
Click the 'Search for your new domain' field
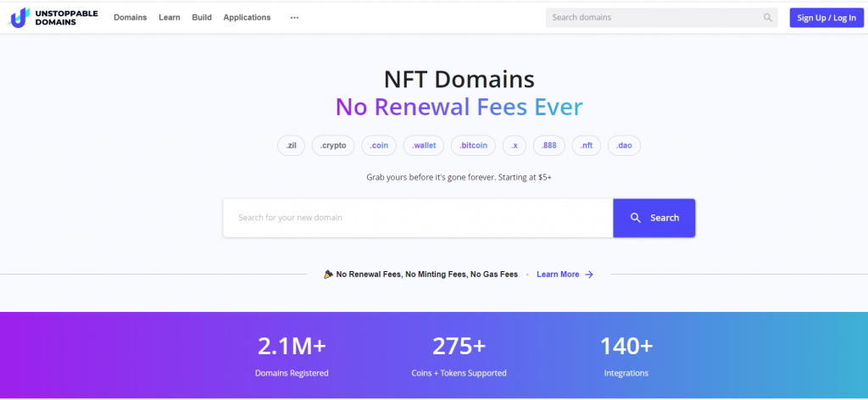click(418, 218)
